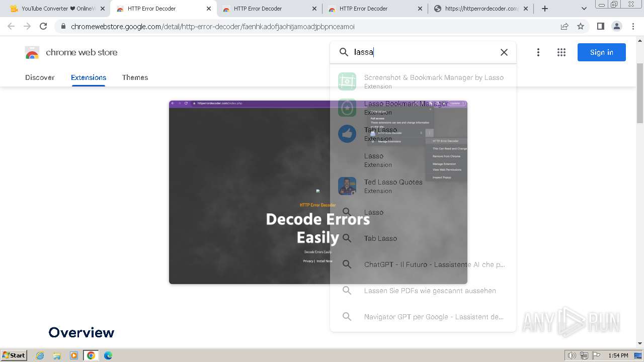Open the Chrome profile avatar
This screenshot has width=644, height=362.
point(616,26)
